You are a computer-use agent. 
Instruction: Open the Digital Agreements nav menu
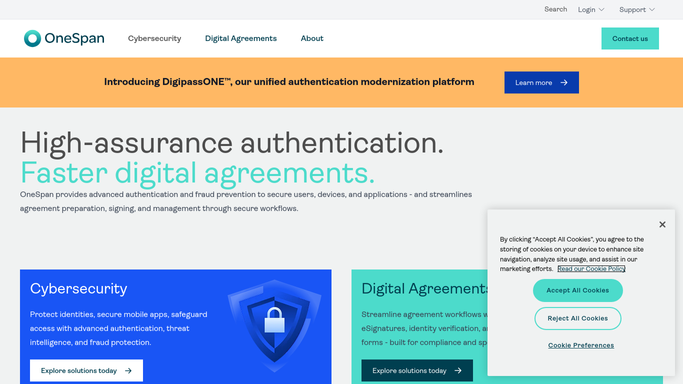tap(241, 38)
